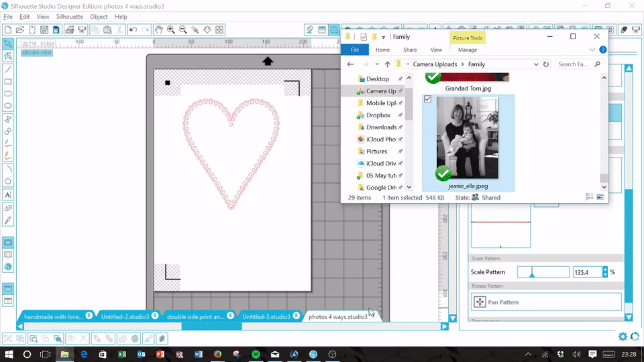Viewport: 644px width, 362px height.
Task: Activate the Text tool
Action: [8, 195]
